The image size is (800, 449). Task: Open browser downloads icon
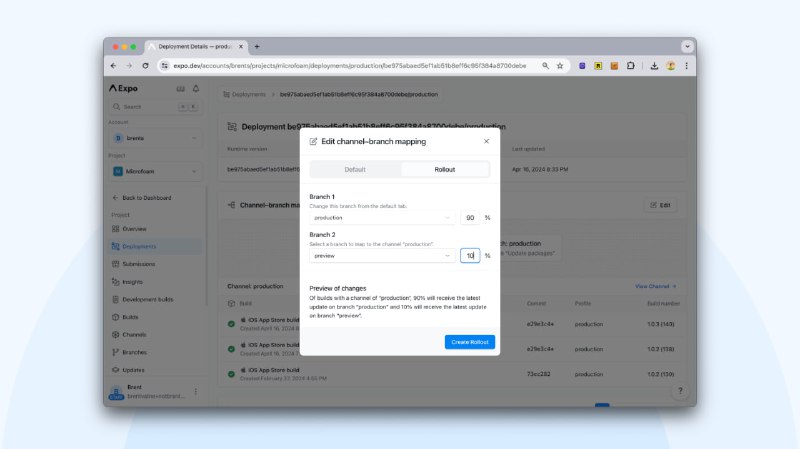pyautogui.click(x=654, y=66)
